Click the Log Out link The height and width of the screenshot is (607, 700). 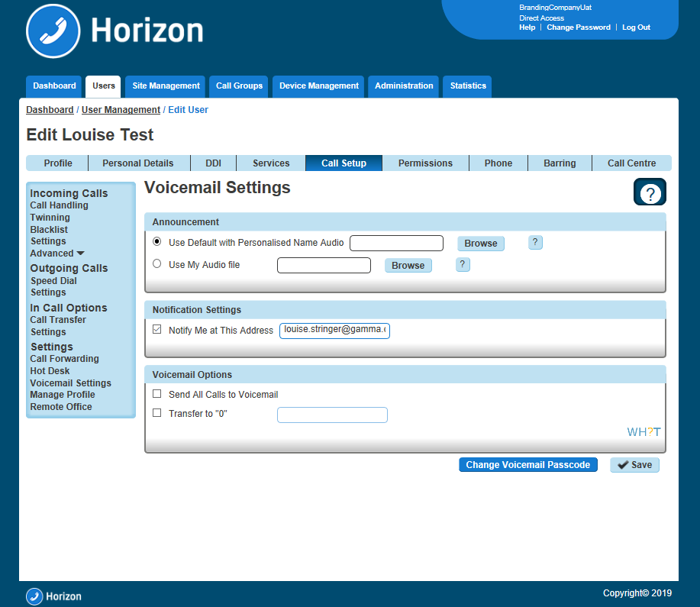click(x=636, y=27)
